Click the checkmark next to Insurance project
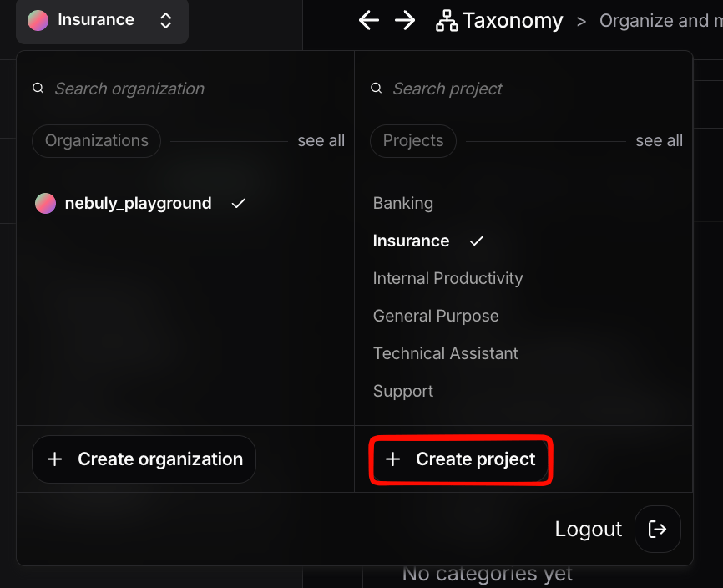The width and height of the screenshot is (723, 588). click(x=477, y=241)
